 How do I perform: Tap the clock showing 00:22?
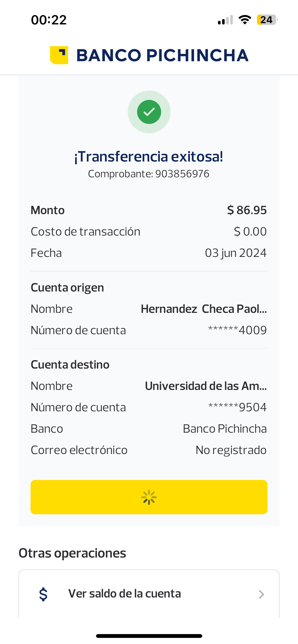(49, 20)
